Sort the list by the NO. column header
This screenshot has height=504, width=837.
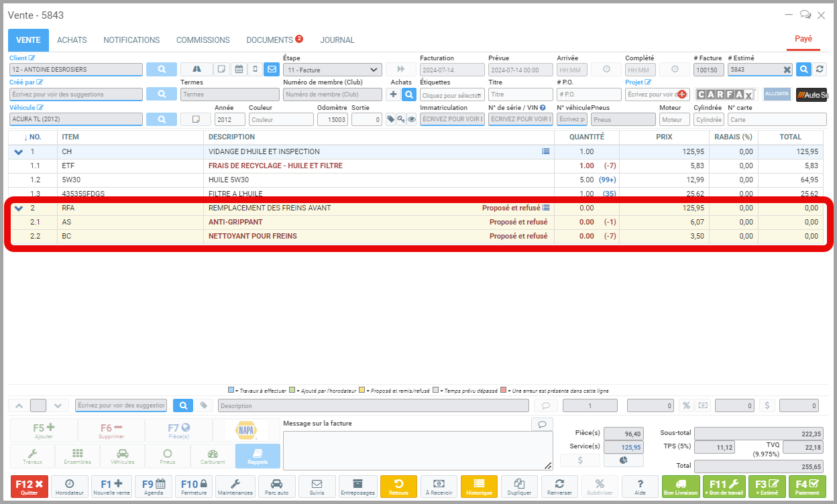tap(32, 137)
